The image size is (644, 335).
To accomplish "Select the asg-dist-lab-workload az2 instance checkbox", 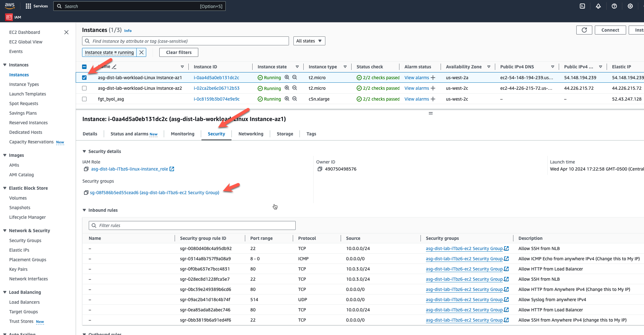I will click(x=84, y=88).
